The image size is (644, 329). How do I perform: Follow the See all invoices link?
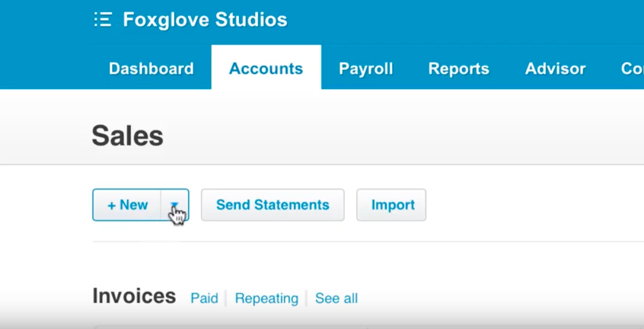[336, 299]
